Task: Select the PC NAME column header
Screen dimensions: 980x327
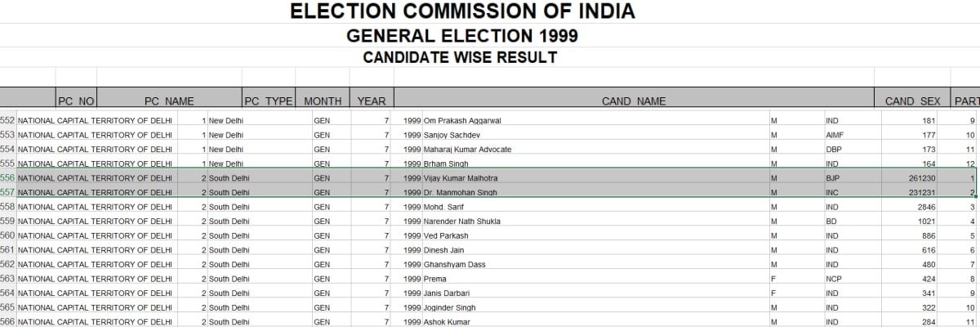Action: coord(169,101)
